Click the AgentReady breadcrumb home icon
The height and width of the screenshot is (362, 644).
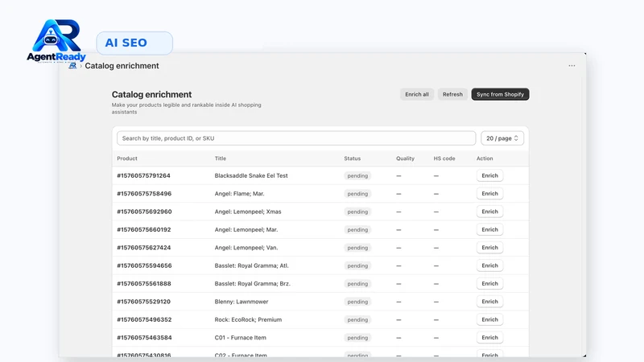72,66
